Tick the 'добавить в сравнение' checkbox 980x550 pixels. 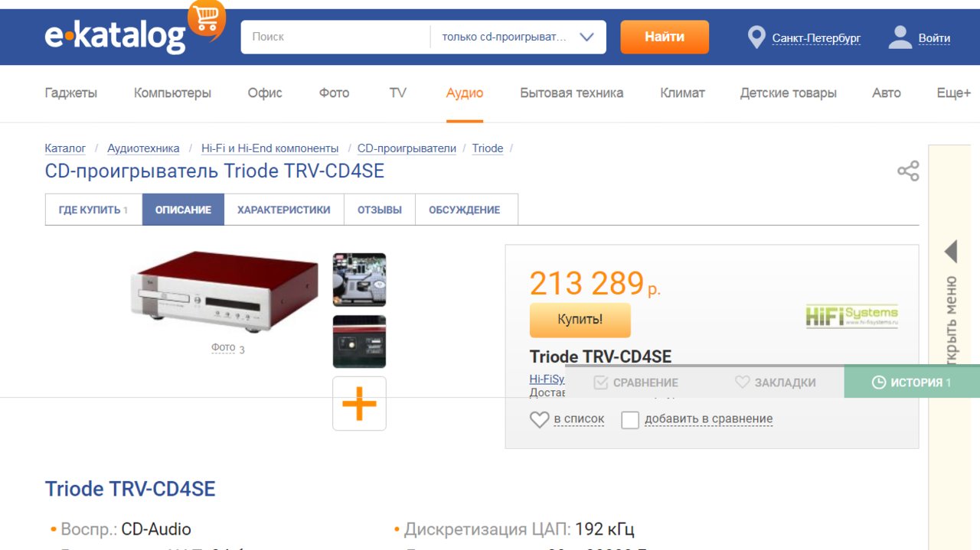(630, 420)
